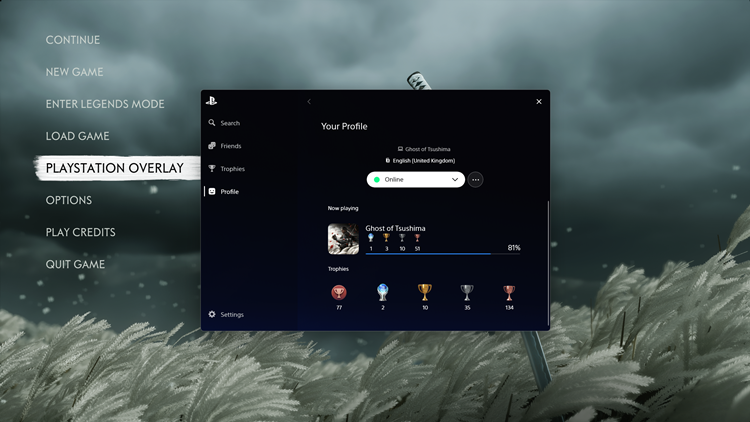Click the English (United Kingdom) language text
This screenshot has width=750, height=422.
tap(424, 161)
